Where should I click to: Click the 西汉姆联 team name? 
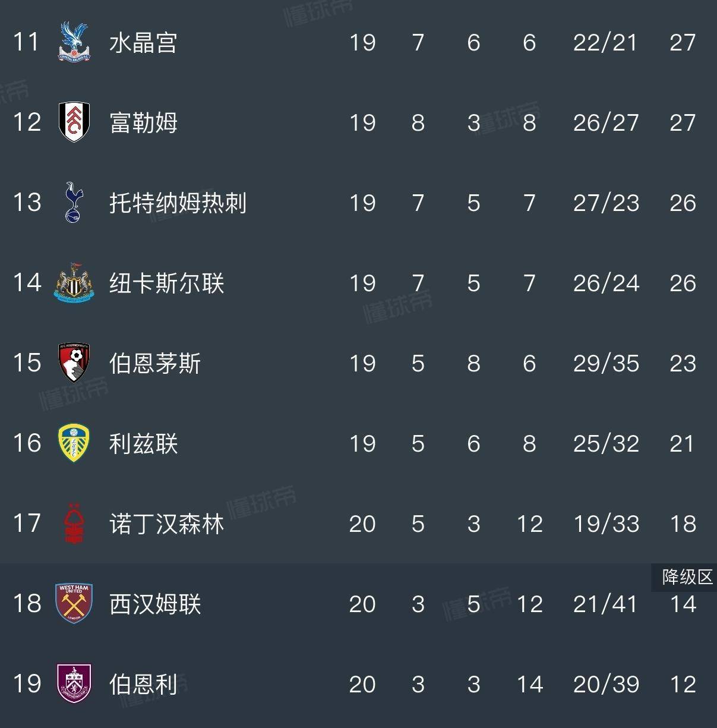[x=155, y=604]
